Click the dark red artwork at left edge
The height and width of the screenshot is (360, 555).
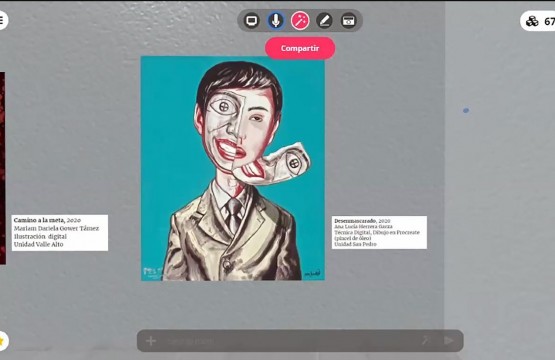coord(2,168)
